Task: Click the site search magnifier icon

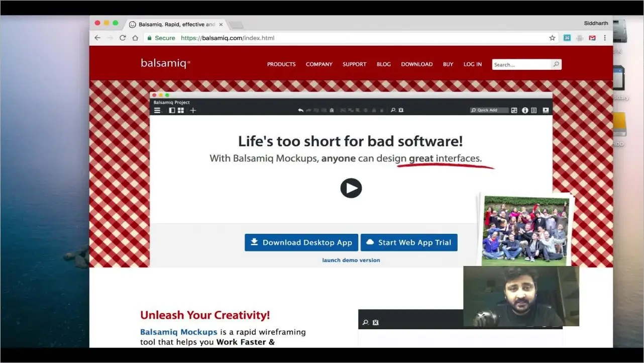Action: (x=556, y=64)
